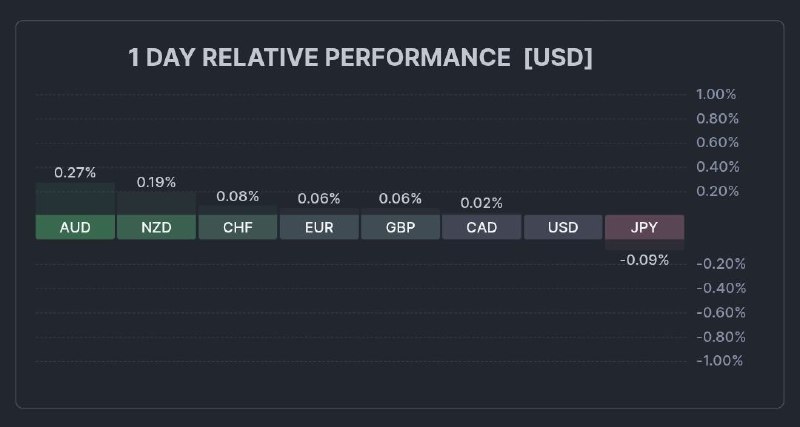Screen dimensions: 800x427
Task: Click the 0.20% axis label
Action: [716, 191]
